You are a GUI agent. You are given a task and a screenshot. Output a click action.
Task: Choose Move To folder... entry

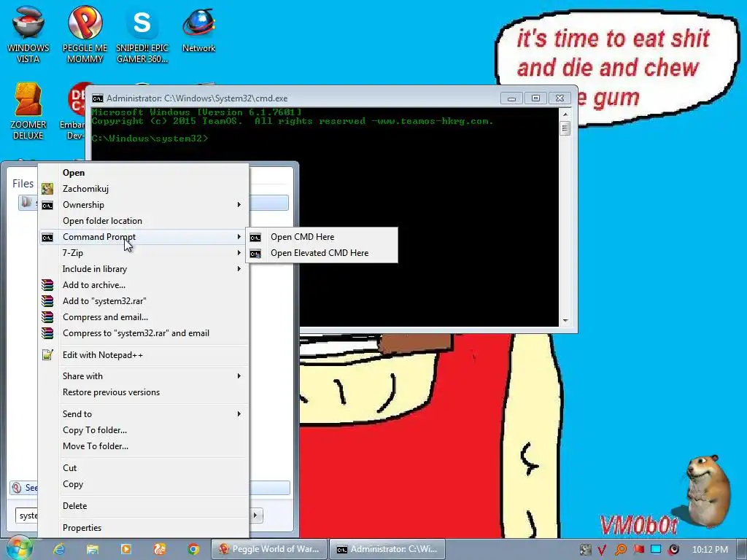[x=144, y=446]
